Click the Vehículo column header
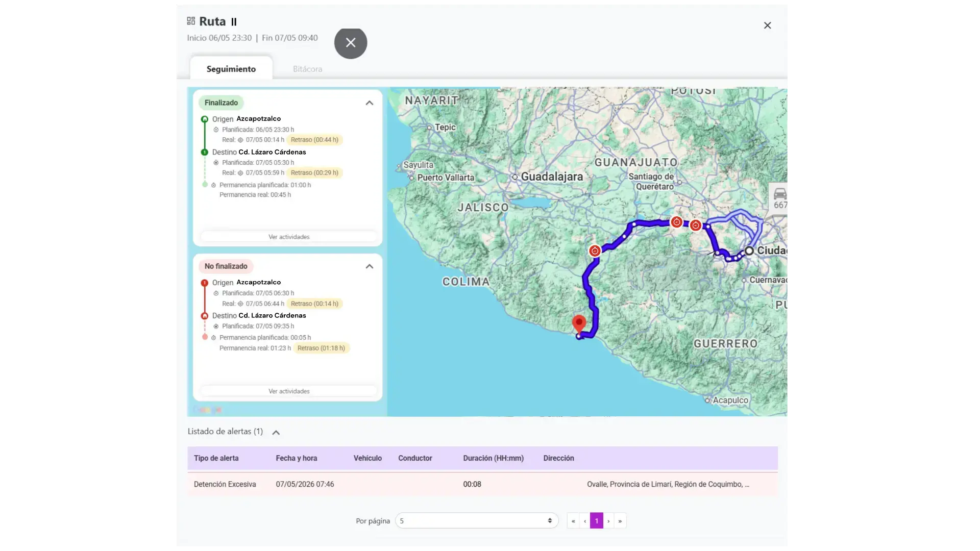980x551 pixels. pyautogui.click(x=367, y=458)
